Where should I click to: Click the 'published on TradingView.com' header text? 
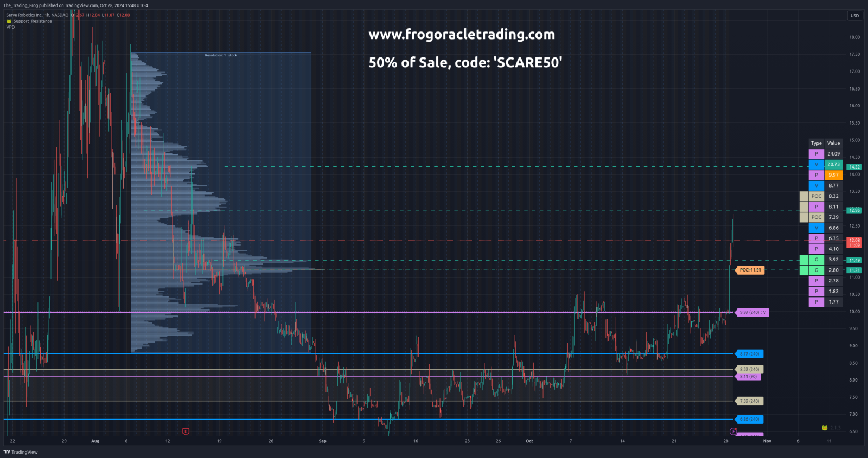click(x=68, y=5)
